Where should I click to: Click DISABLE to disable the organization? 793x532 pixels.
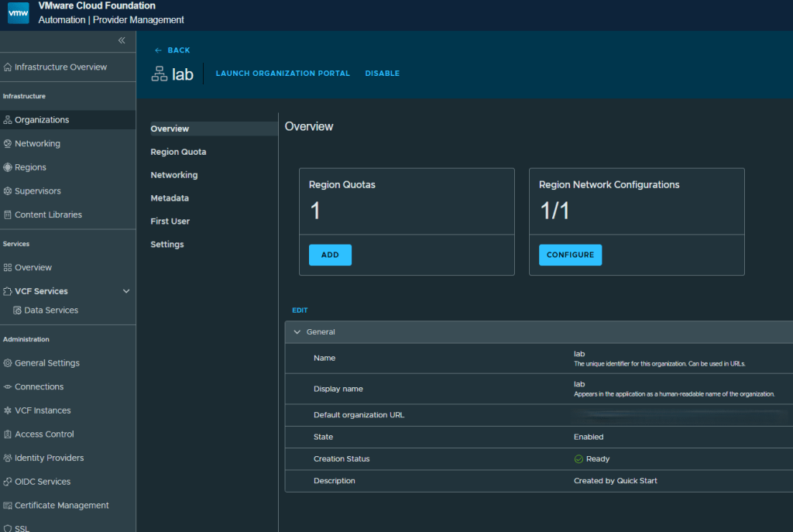point(382,74)
